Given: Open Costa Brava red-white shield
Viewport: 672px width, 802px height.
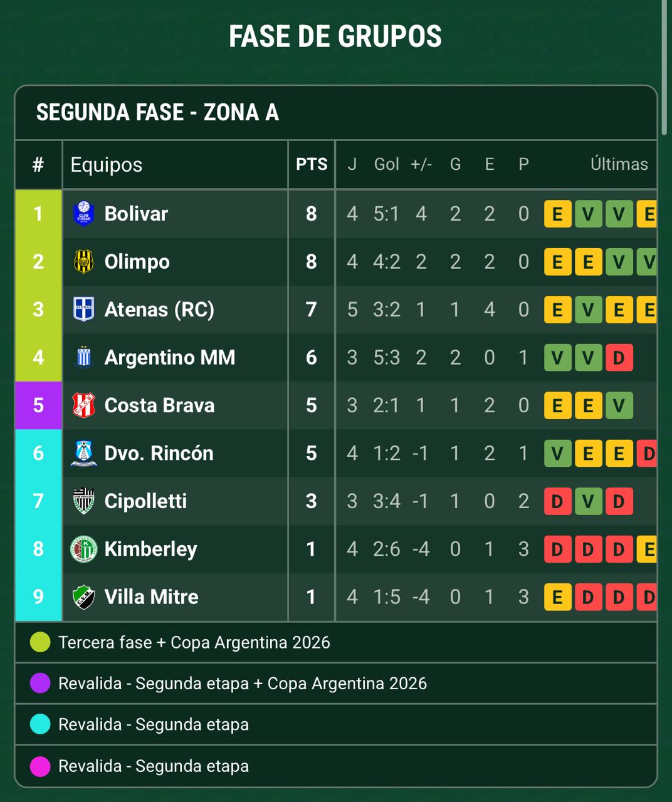Looking at the screenshot, I should (83, 405).
